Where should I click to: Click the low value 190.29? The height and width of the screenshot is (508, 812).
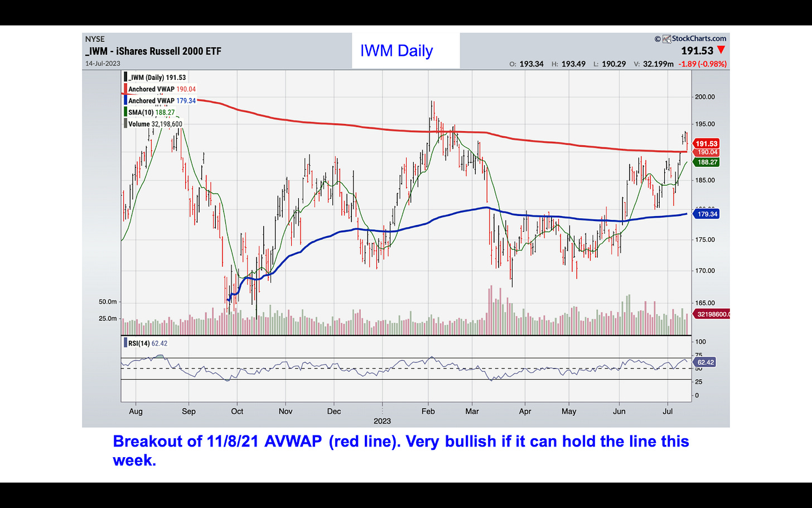613,64
